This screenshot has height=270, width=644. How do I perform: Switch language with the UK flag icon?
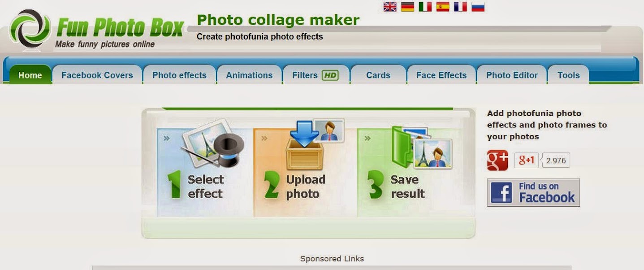[x=390, y=7]
